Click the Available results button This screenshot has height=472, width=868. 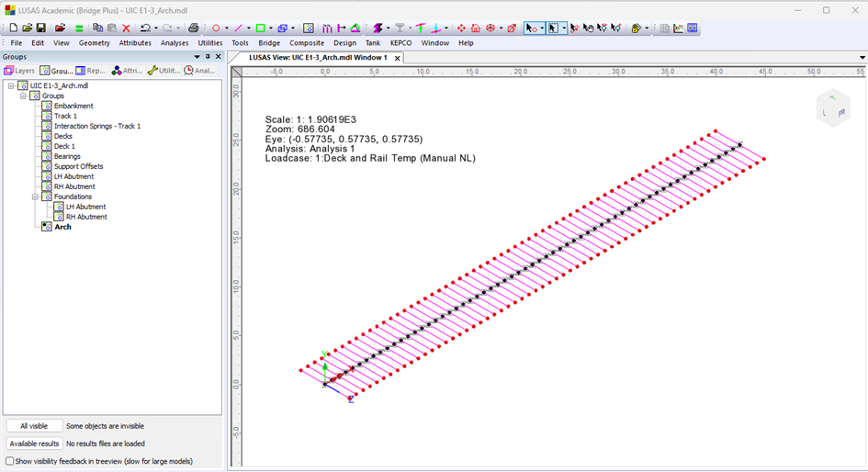click(34, 444)
